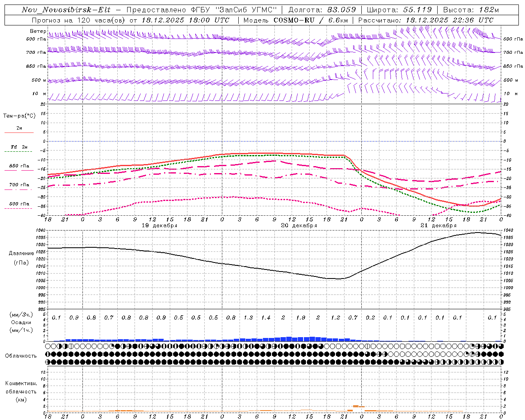525x420 pixels.
Task: Click the 1.2 precipitation value
Action: point(336,318)
